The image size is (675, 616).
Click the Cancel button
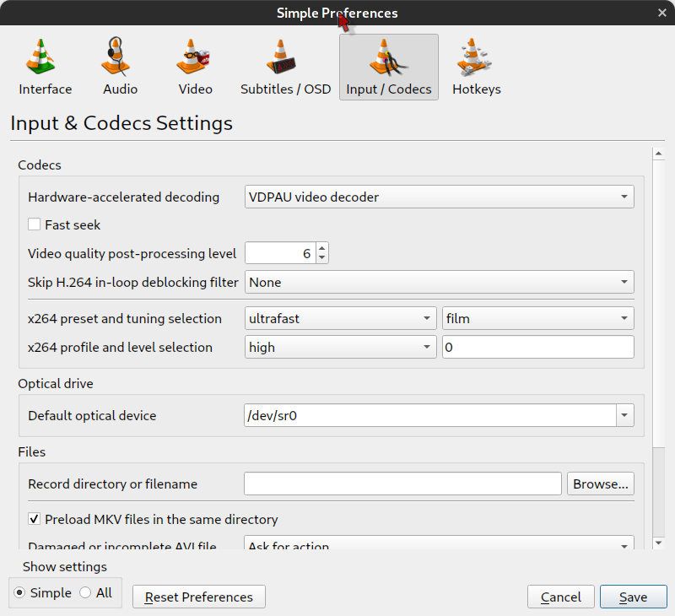560,597
